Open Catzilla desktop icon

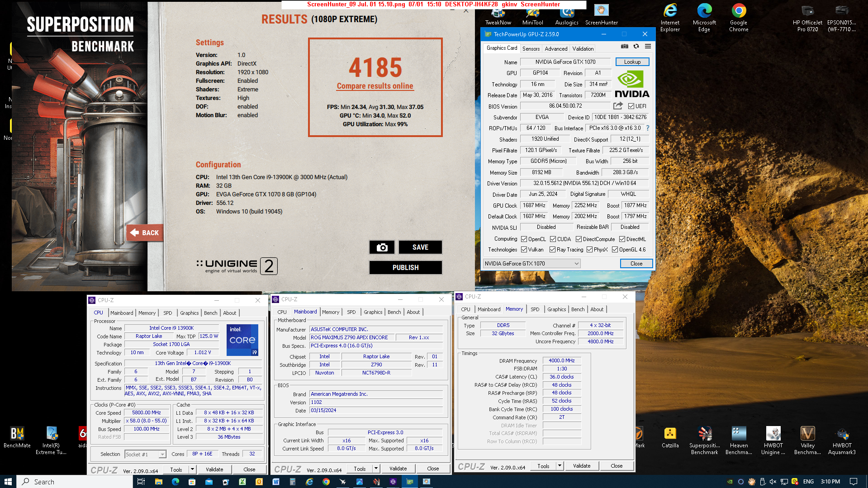(x=670, y=438)
